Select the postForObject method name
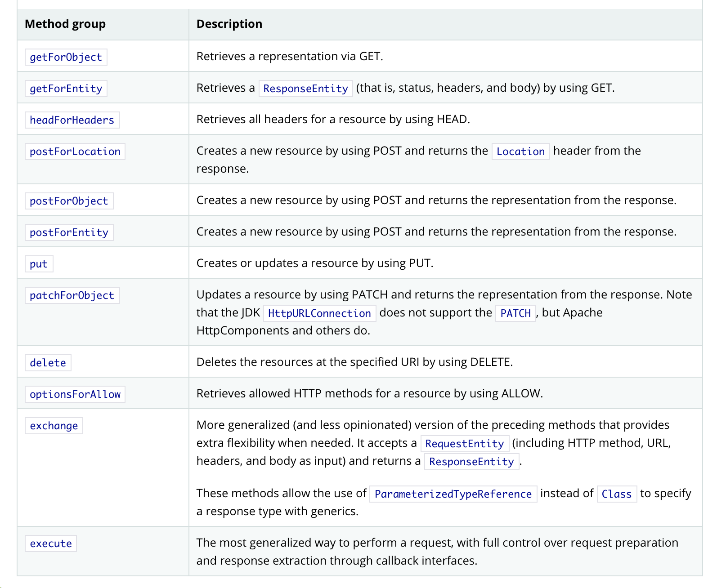 point(69,201)
